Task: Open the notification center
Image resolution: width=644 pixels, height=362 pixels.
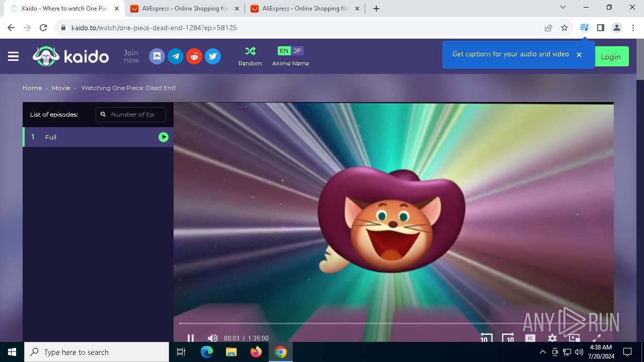Action: click(x=627, y=352)
